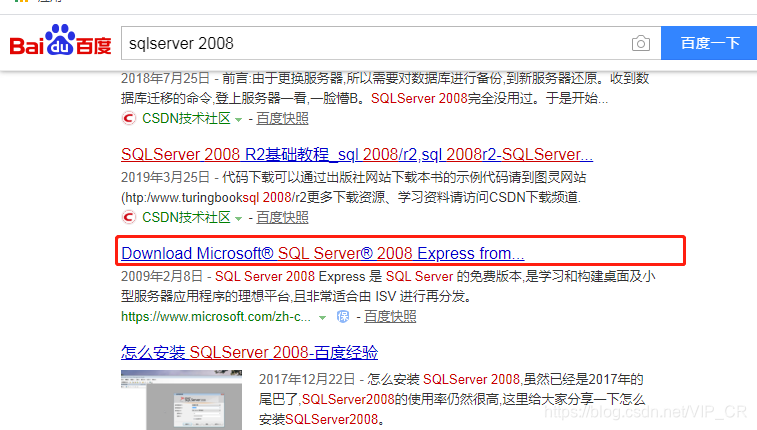This screenshot has height=430, width=757.
Task: Expand dropdown arrow beside microsoft.com URL
Action: click(x=322, y=318)
